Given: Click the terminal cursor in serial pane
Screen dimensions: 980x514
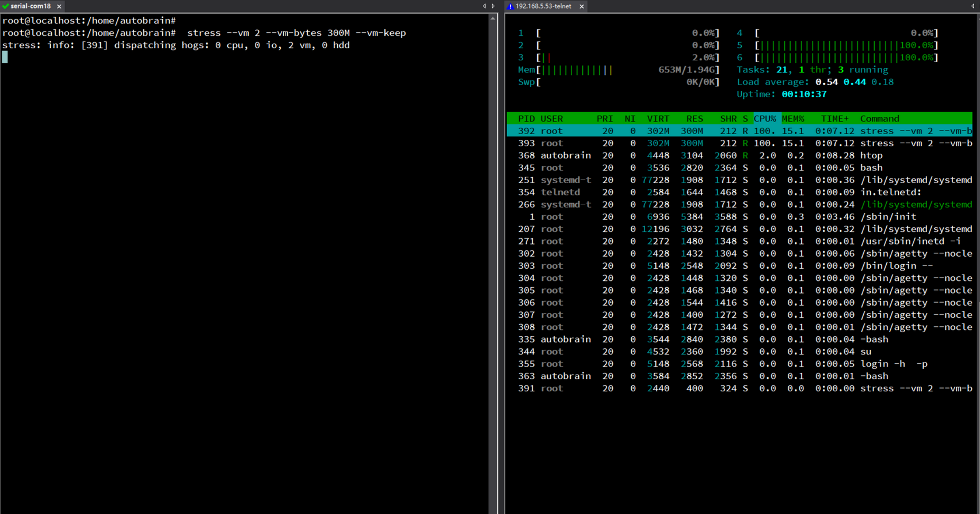Looking at the screenshot, I should tap(5, 57).
